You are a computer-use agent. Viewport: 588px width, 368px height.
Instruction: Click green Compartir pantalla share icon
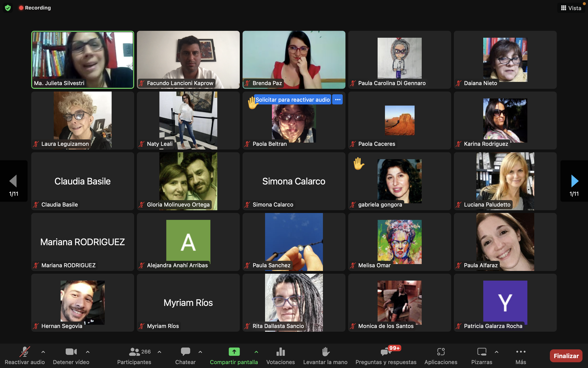click(x=234, y=352)
